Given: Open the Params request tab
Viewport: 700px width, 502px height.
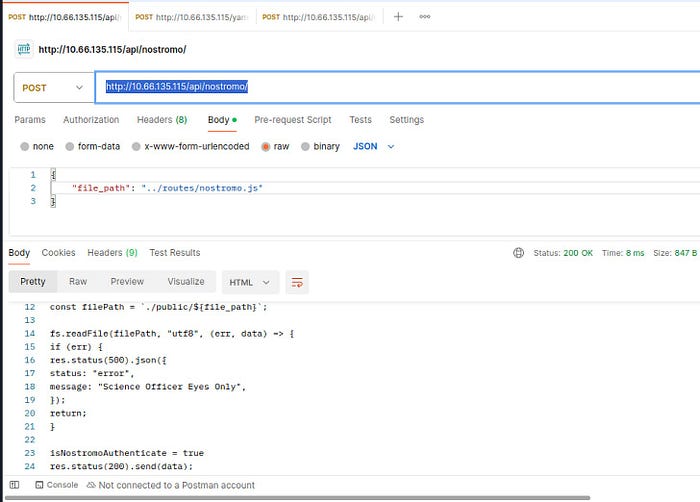Looking at the screenshot, I should tap(30, 120).
